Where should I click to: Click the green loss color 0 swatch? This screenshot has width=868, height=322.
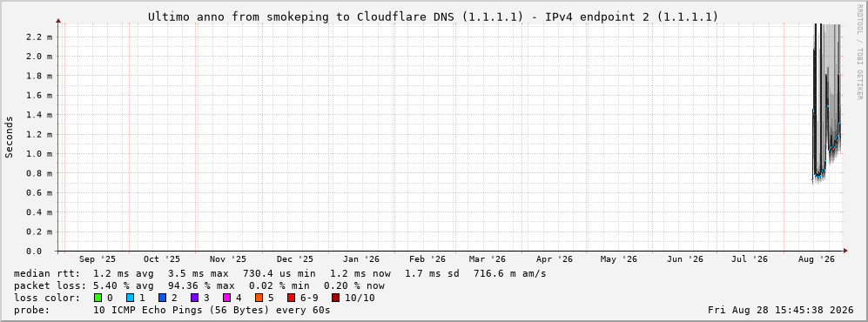click(x=98, y=298)
